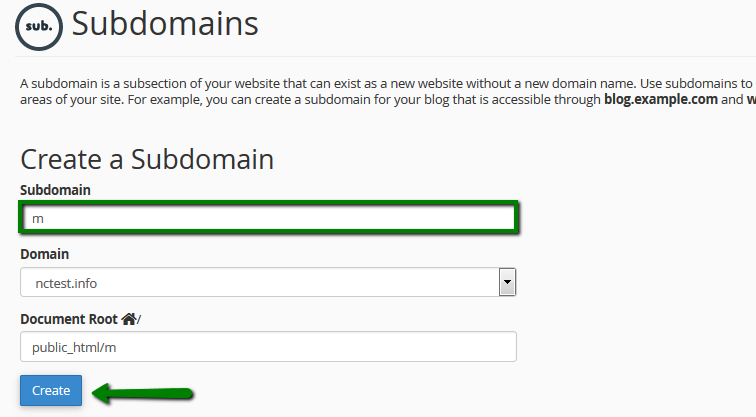
Task: Click the home icon beside Document Root
Action: click(x=129, y=319)
